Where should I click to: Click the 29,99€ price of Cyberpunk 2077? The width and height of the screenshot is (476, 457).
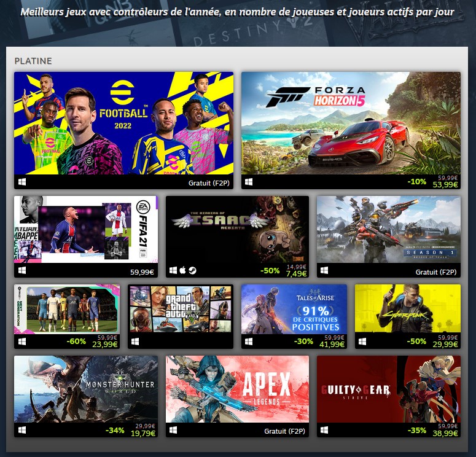click(445, 345)
